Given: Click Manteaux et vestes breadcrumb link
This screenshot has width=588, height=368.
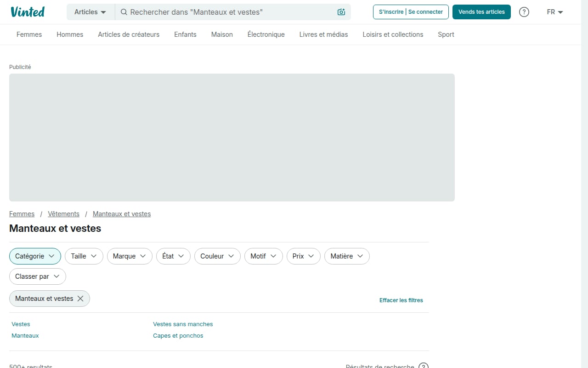Looking at the screenshot, I should click(122, 214).
